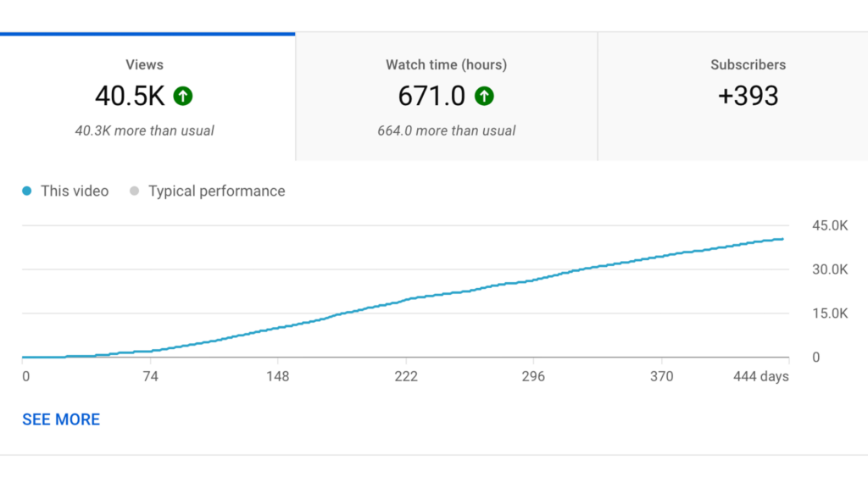Click the SEE MORE link

click(x=61, y=419)
